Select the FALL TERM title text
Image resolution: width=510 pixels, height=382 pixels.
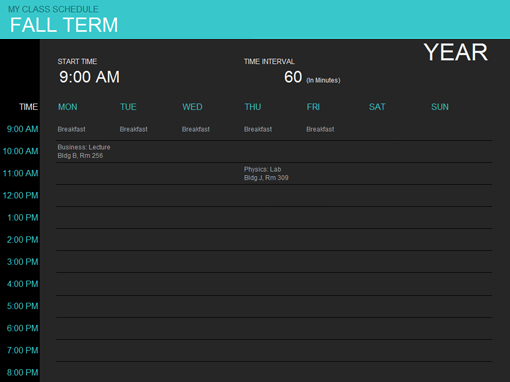[x=64, y=25]
